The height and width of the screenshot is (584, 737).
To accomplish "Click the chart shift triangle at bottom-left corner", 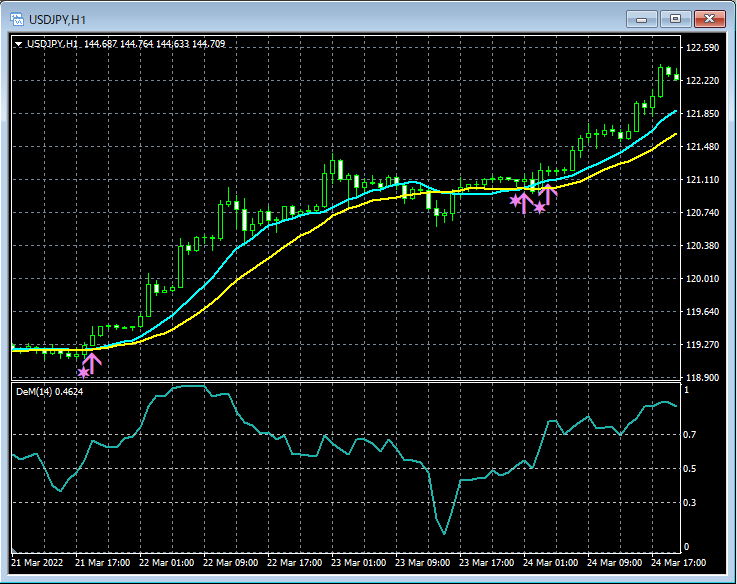I will coord(14,550).
